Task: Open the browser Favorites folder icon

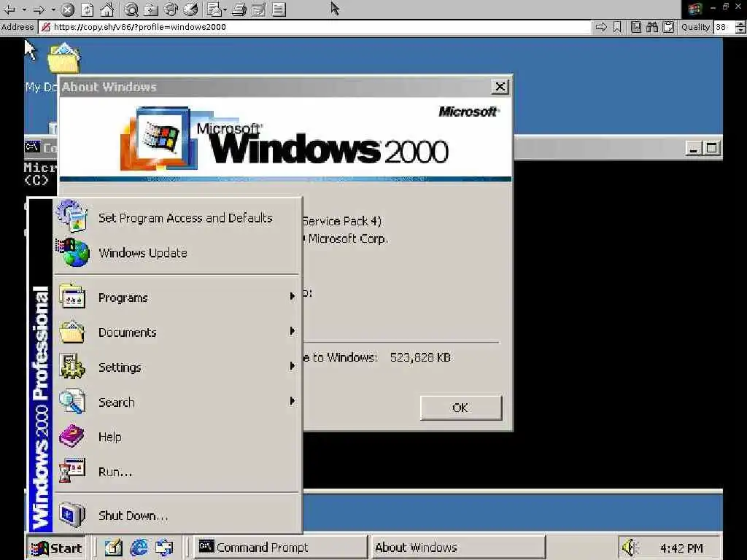Action: pyautogui.click(x=151, y=9)
